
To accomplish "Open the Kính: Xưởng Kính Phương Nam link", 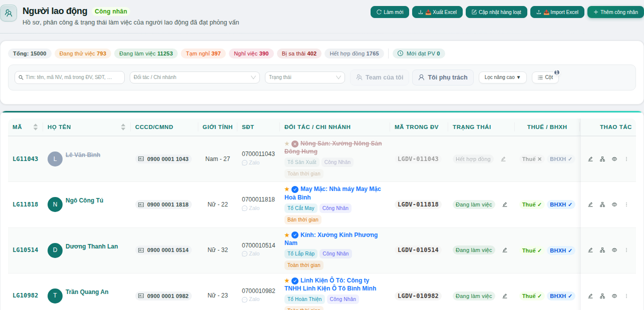I will [331, 239].
